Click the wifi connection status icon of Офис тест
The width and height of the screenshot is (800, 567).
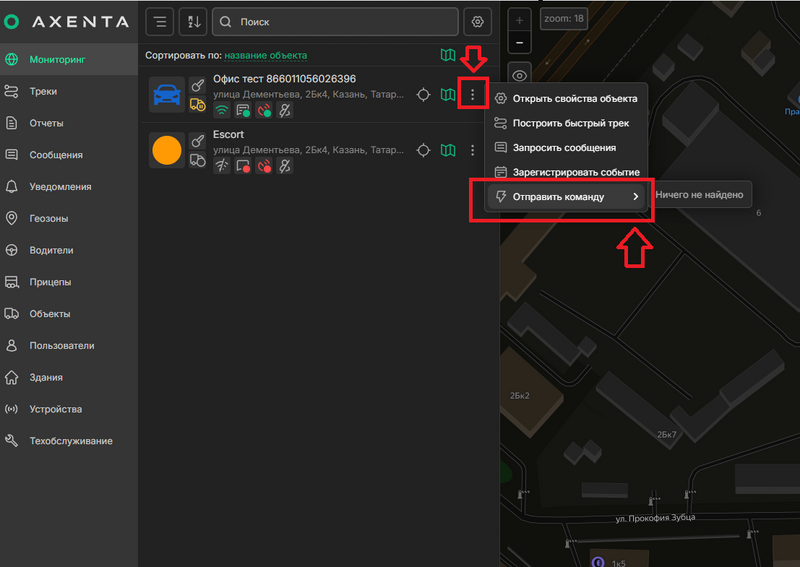(x=221, y=110)
